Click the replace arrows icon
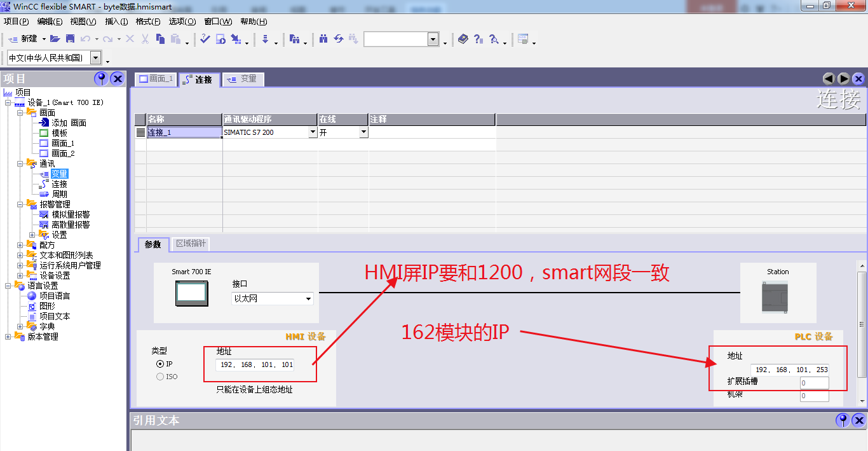The image size is (868, 451). pos(339,39)
